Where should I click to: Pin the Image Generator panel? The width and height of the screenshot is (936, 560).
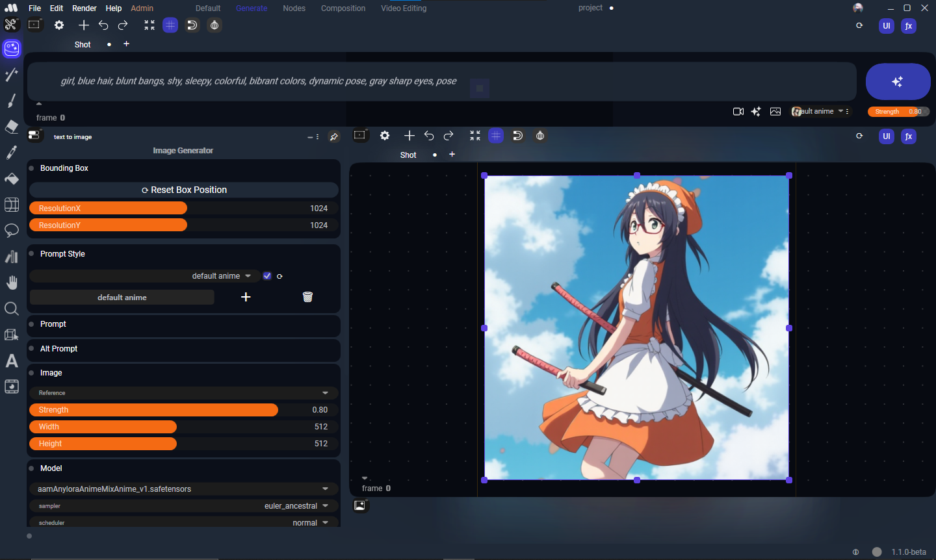click(334, 137)
